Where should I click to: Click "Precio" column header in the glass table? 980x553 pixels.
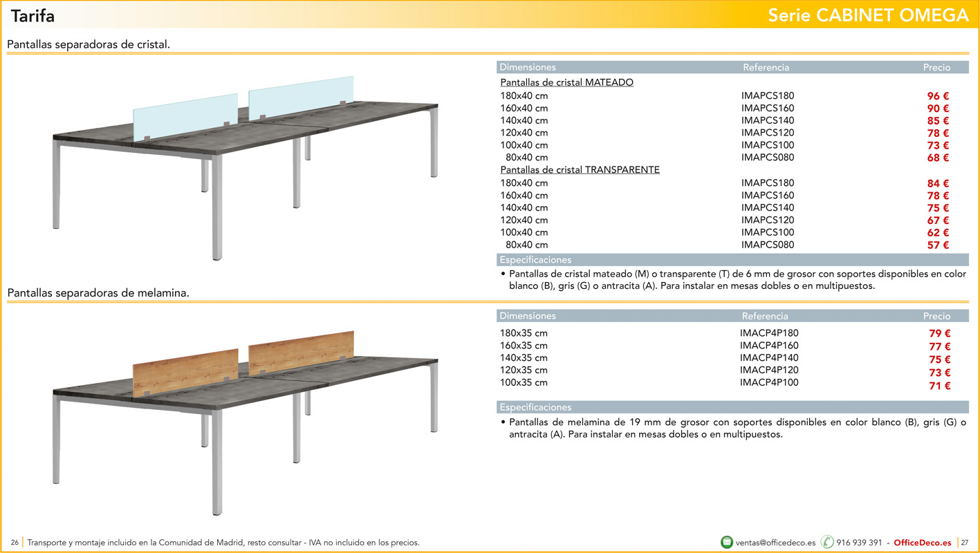(936, 68)
